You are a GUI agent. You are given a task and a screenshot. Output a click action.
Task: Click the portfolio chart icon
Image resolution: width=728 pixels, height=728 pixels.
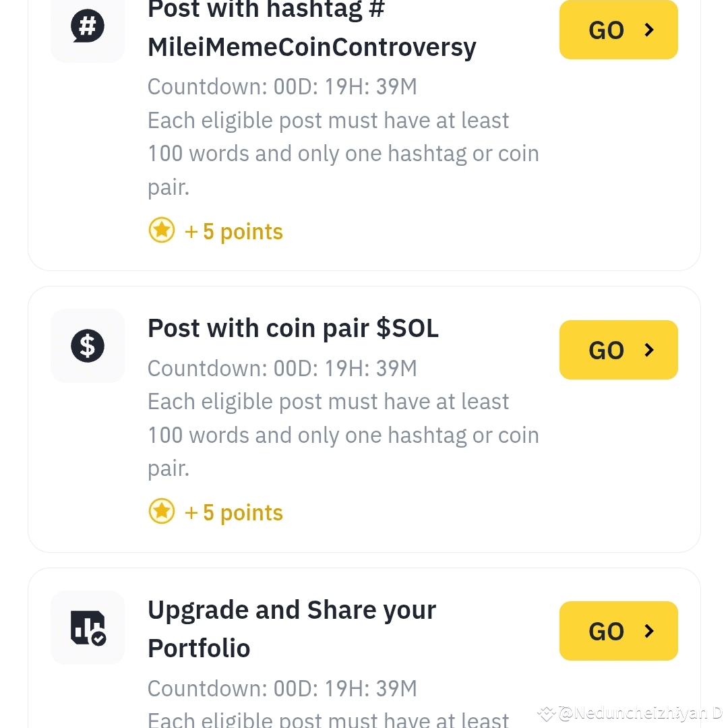88,627
